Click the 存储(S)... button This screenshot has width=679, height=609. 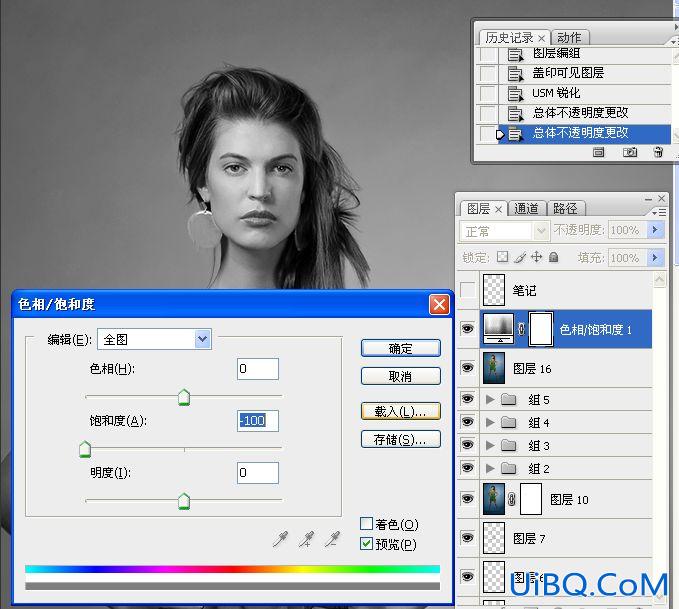(x=401, y=439)
